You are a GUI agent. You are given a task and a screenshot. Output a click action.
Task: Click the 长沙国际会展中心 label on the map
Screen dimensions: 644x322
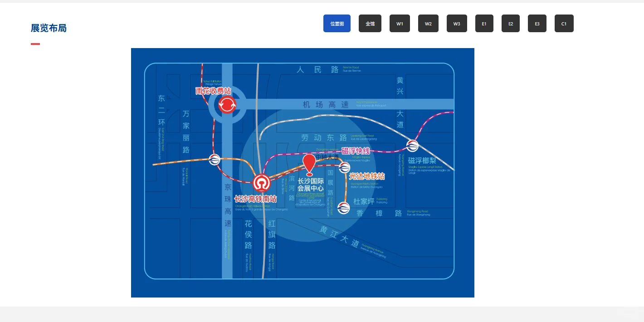[311, 185]
